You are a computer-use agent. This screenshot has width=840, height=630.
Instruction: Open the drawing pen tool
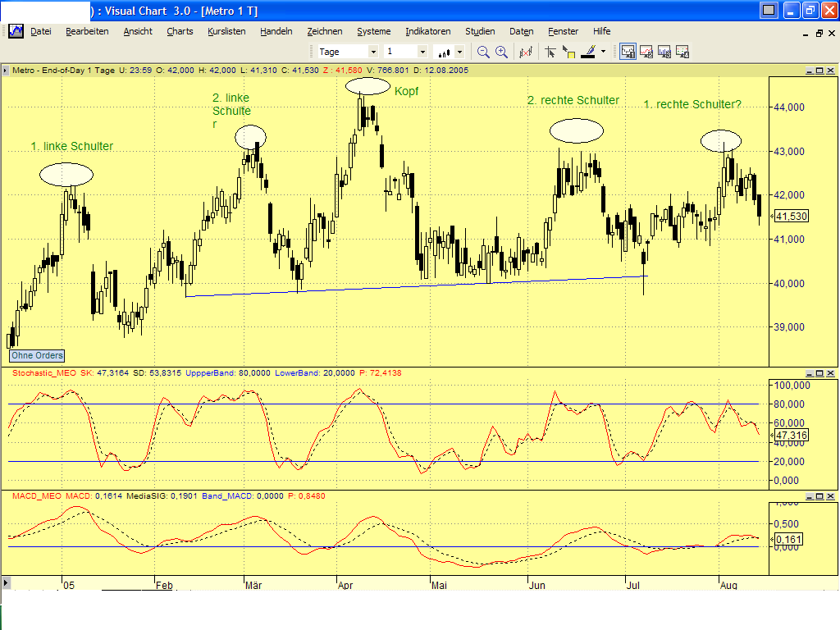pos(589,51)
